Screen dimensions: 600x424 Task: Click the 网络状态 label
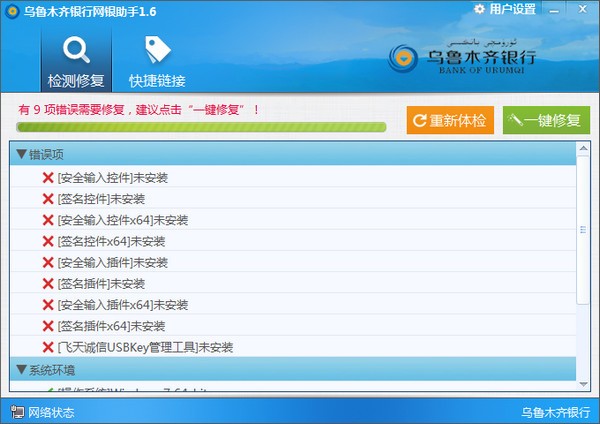(x=51, y=412)
